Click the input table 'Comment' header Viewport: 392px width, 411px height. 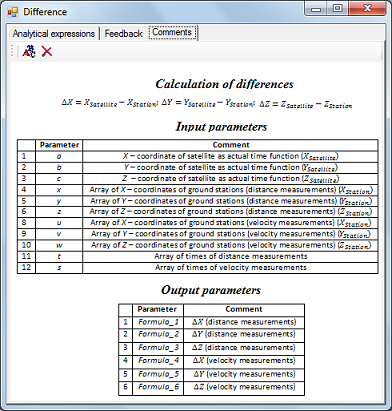coord(231,145)
